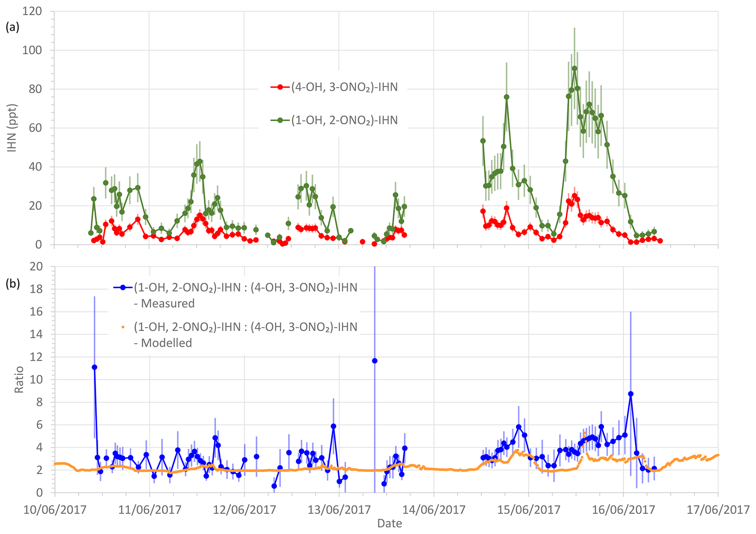
Task: Click the panel (b) label
Action: [x=12, y=284]
